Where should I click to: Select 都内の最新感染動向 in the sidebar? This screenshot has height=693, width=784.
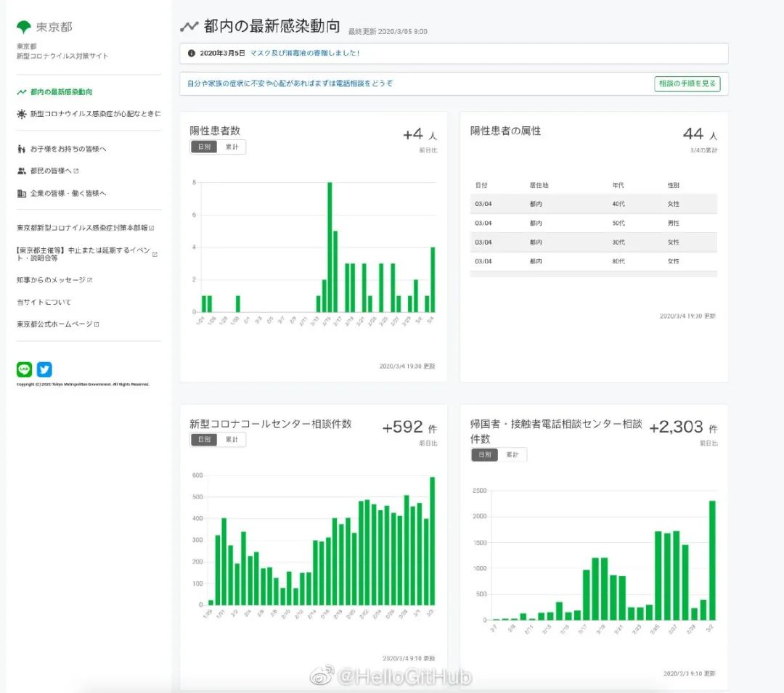[61, 92]
